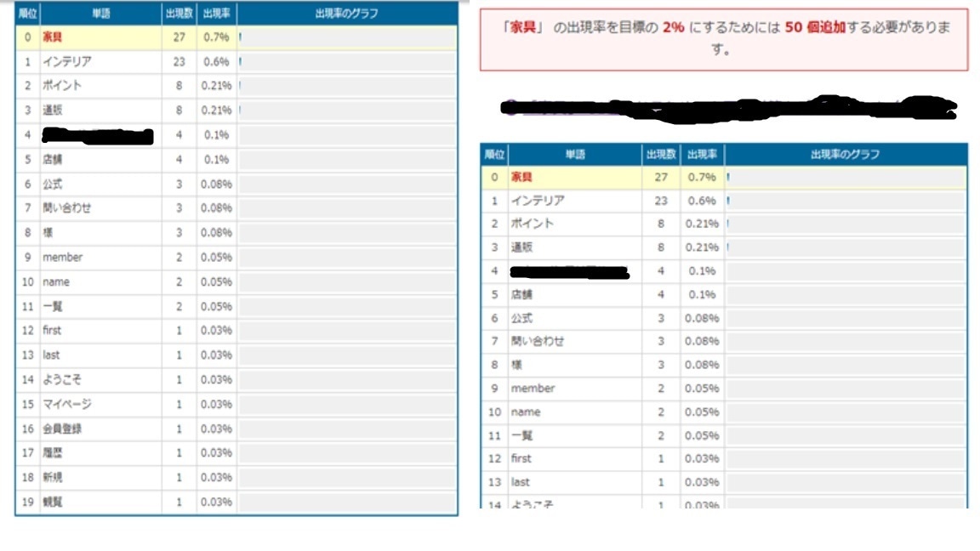Click インテリア in the left table

point(67,62)
